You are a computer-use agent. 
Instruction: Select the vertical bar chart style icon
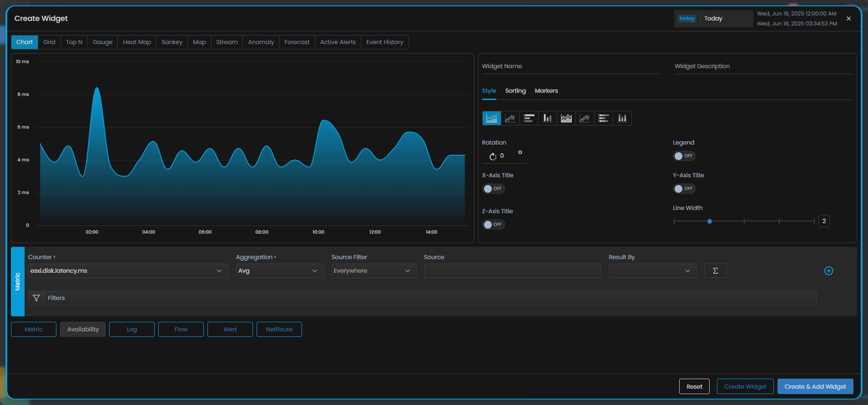pyautogui.click(x=547, y=118)
